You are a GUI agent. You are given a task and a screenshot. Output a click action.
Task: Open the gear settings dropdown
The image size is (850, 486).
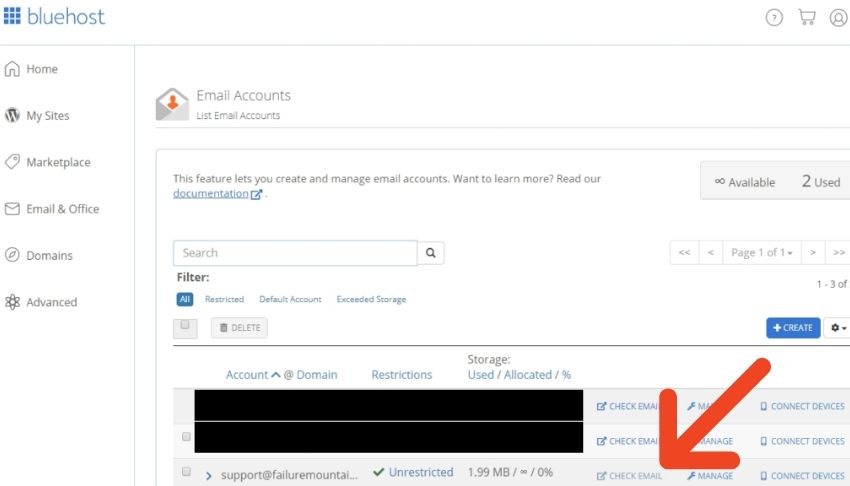click(x=838, y=328)
